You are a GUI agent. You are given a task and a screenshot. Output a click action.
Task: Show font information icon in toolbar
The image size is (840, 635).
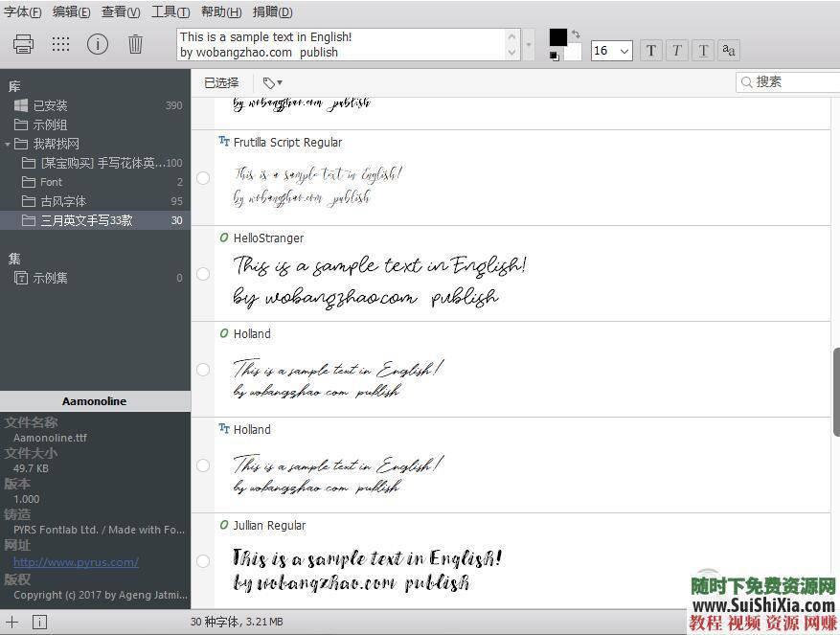(98, 44)
